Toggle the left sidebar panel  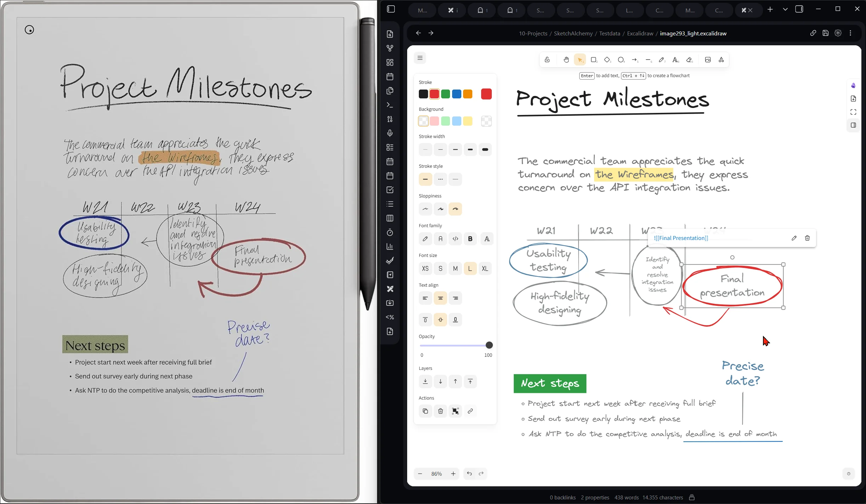(391, 9)
